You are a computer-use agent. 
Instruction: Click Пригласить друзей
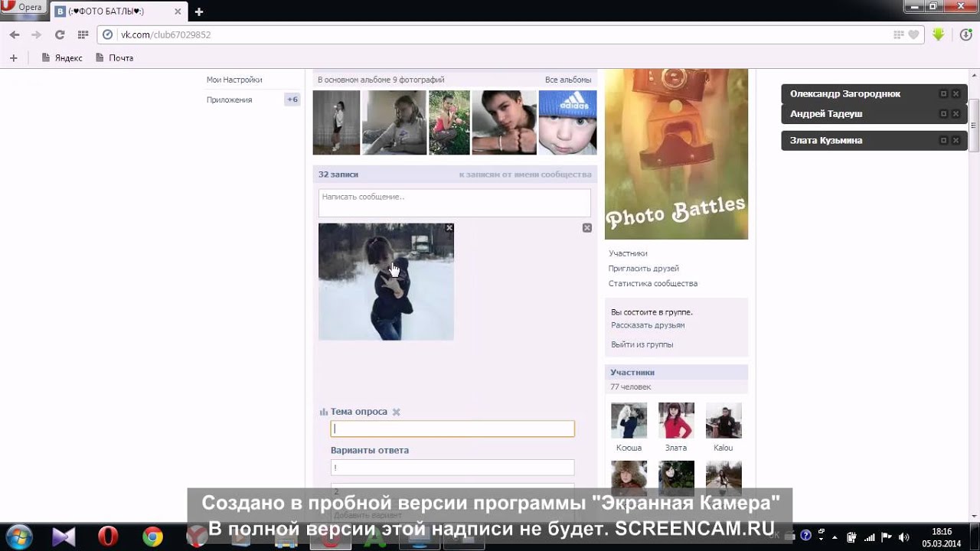(x=644, y=269)
